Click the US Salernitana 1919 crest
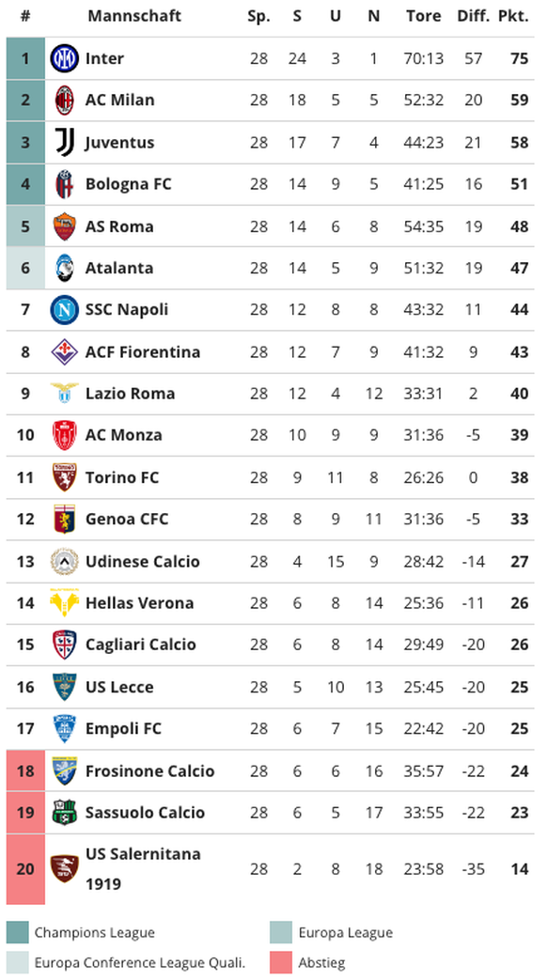Screen dimensions: 547x980 [x=65, y=869]
